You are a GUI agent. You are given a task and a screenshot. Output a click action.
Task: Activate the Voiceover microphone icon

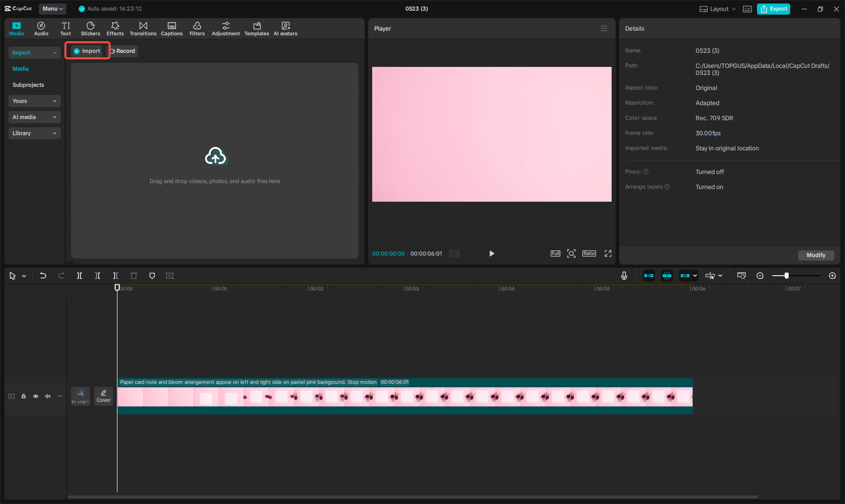point(624,275)
